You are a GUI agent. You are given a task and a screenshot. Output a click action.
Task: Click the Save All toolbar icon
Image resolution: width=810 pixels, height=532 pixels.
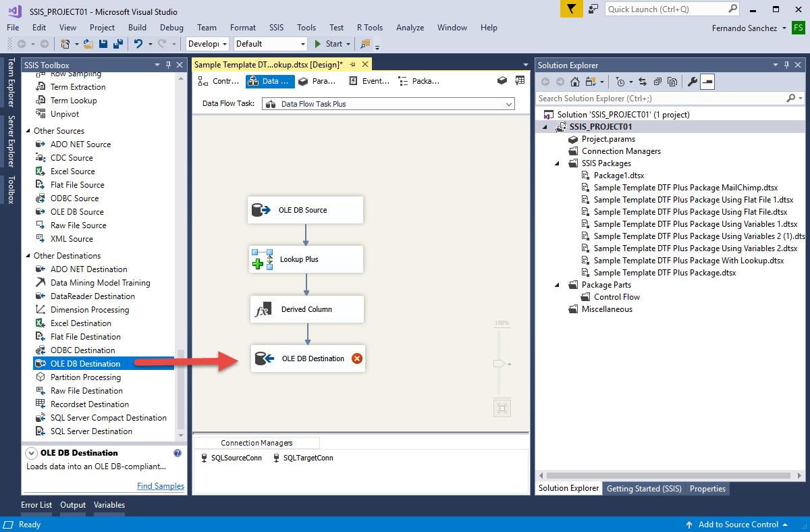[118, 44]
